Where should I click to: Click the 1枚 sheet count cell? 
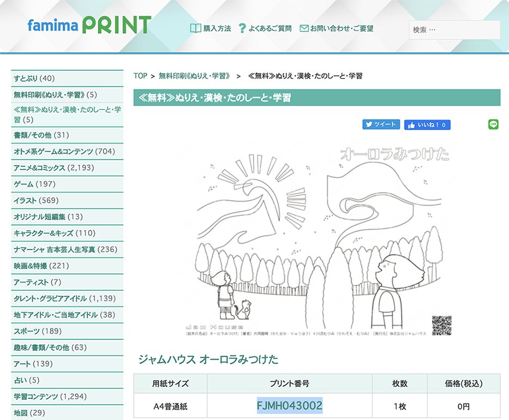pyautogui.click(x=400, y=406)
